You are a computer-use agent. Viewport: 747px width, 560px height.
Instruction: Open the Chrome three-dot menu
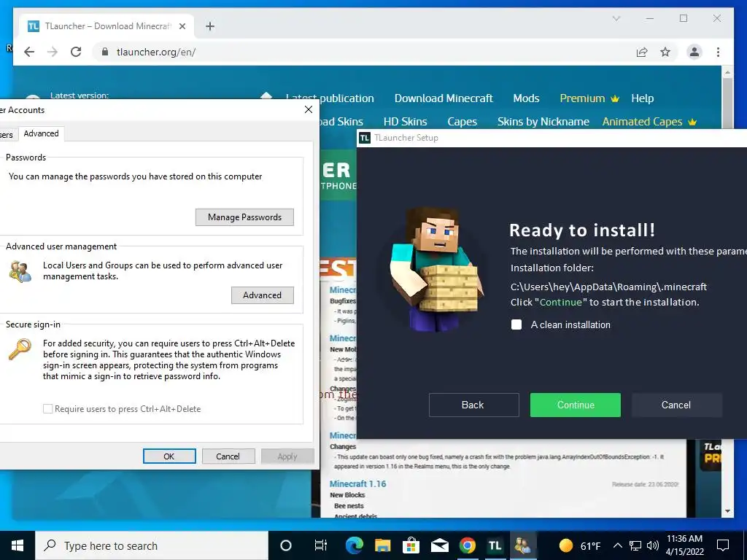tap(718, 52)
